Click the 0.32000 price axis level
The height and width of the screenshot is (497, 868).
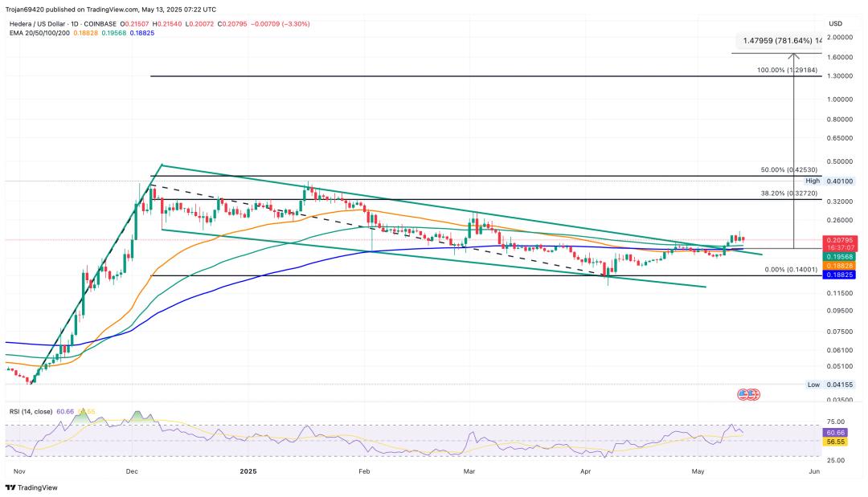(840, 202)
